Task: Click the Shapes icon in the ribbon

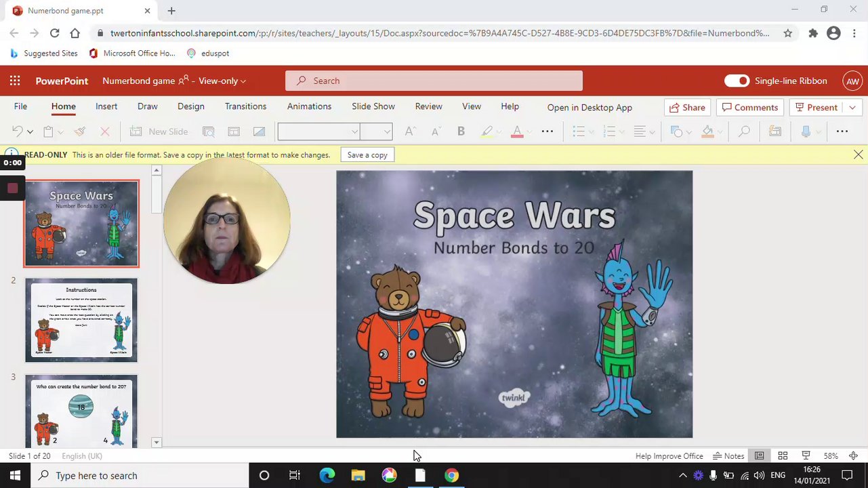Action: coord(676,131)
